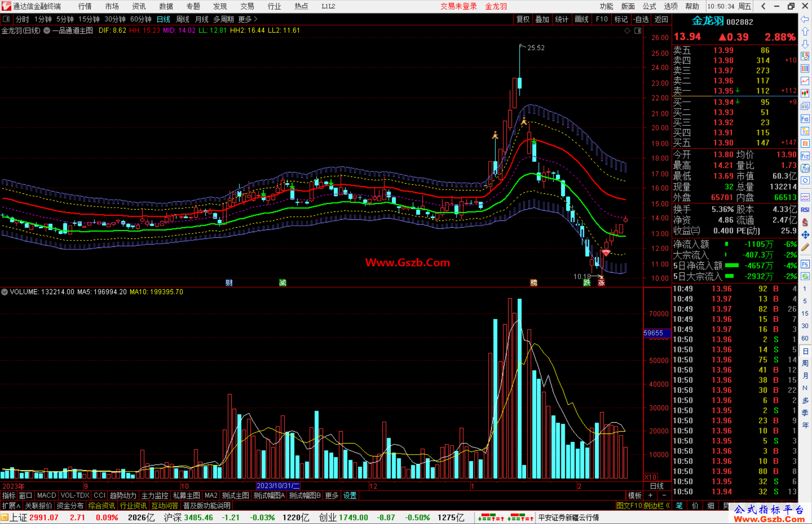
Task: Open the 选项 menu
Action: 671,6
